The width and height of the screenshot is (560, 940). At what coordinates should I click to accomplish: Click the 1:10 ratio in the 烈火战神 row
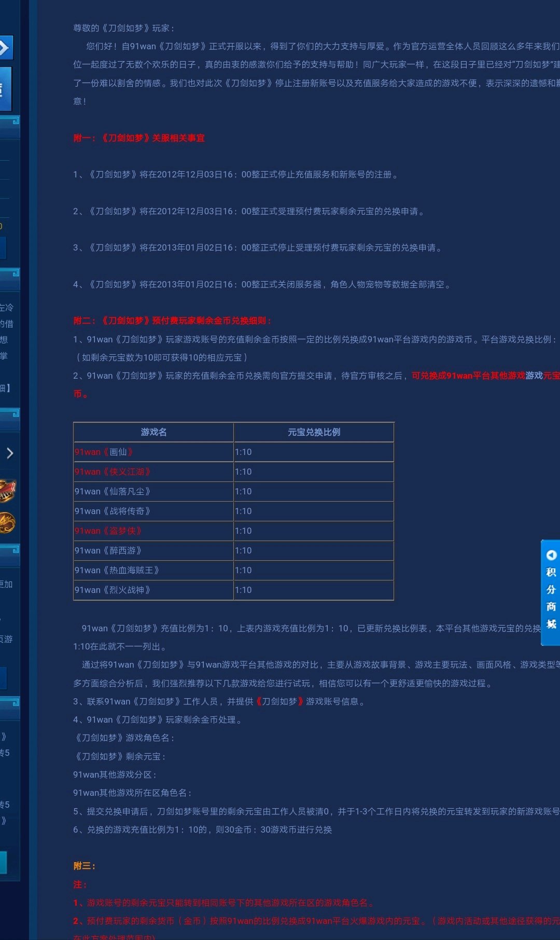[243, 590]
